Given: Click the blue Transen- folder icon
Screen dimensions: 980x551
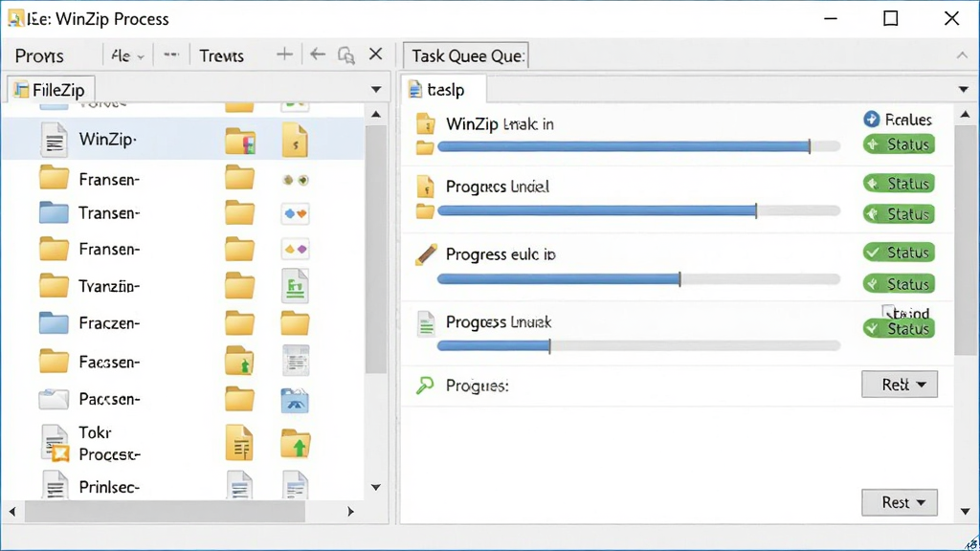Looking at the screenshot, I should pos(54,212).
